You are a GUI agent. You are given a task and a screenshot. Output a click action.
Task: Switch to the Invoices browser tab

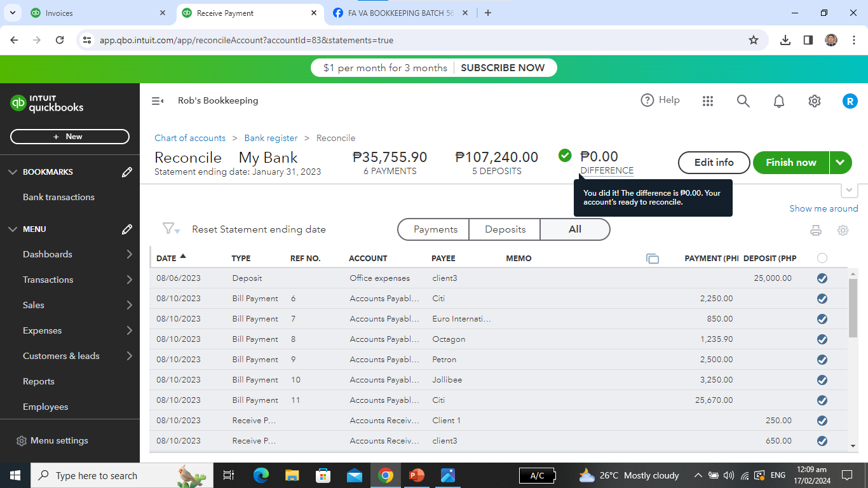[x=98, y=13]
